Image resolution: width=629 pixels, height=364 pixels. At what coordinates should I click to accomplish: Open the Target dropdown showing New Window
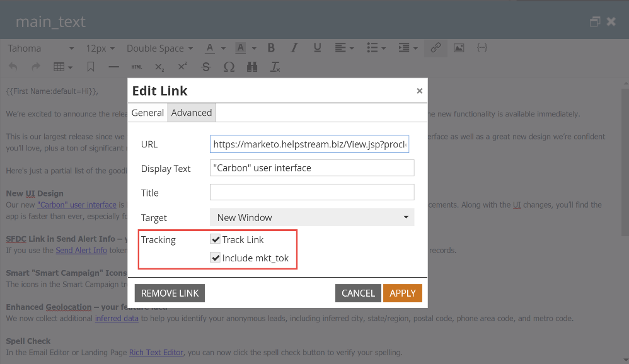[x=312, y=217]
